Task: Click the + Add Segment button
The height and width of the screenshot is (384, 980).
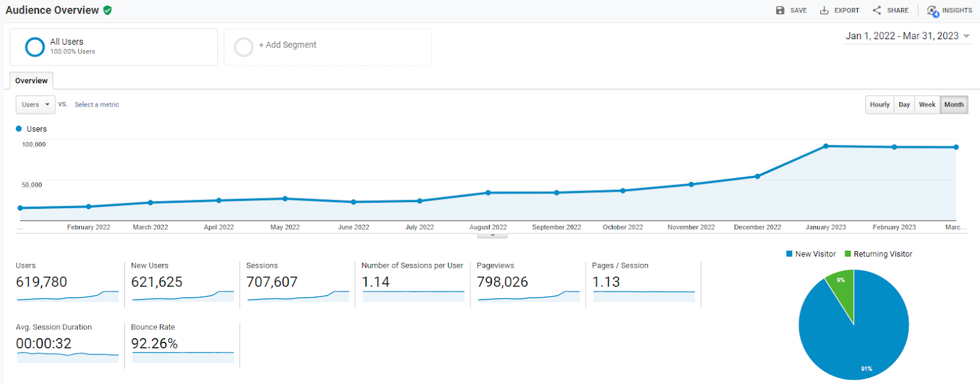Action: 287,45
